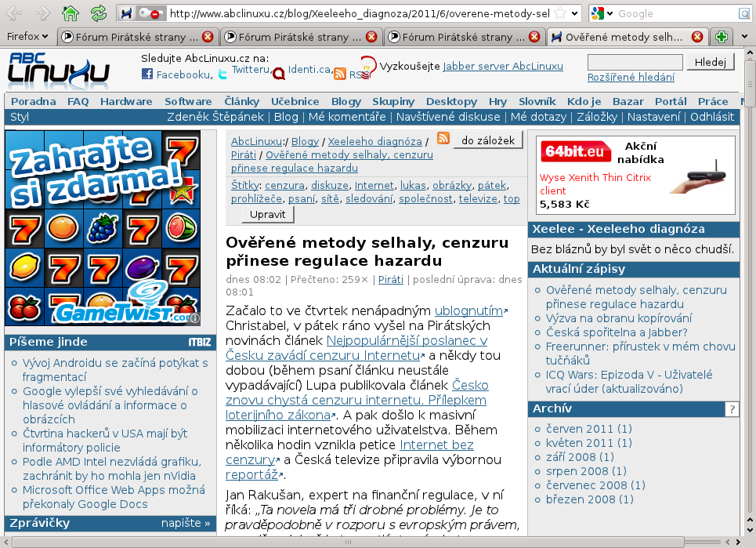Click the vertical scrollbar thumb

tap(749, 83)
